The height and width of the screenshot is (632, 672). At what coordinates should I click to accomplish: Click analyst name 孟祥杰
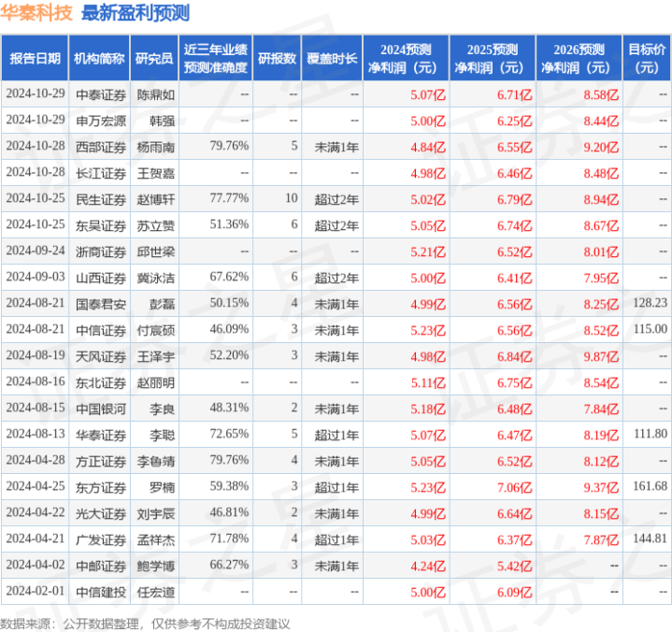pyautogui.click(x=155, y=539)
